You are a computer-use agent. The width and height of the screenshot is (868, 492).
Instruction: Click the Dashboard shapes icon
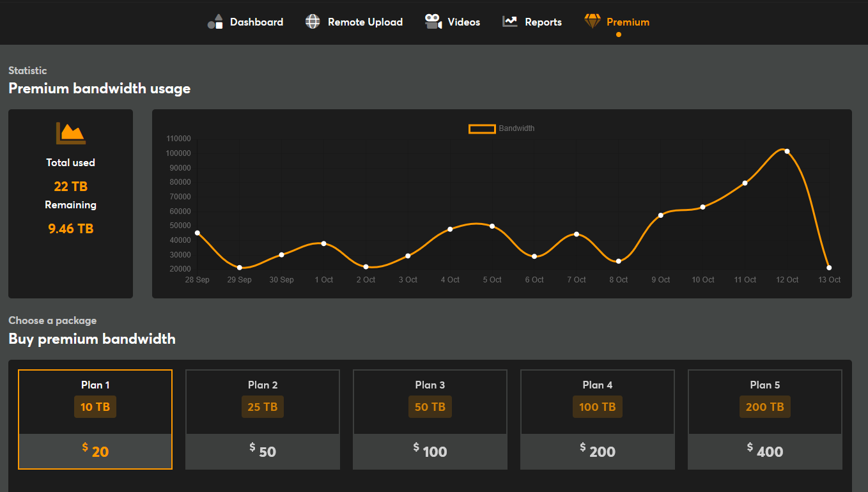(x=215, y=22)
